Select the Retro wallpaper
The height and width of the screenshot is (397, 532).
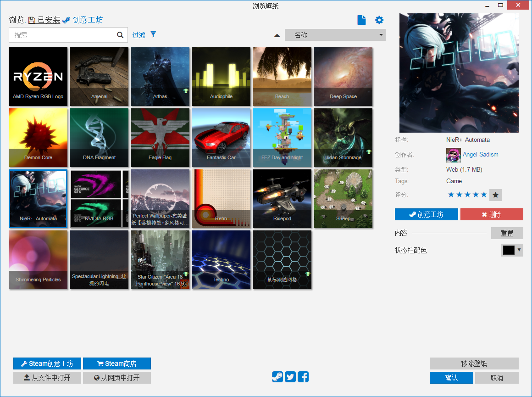tap(221, 199)
